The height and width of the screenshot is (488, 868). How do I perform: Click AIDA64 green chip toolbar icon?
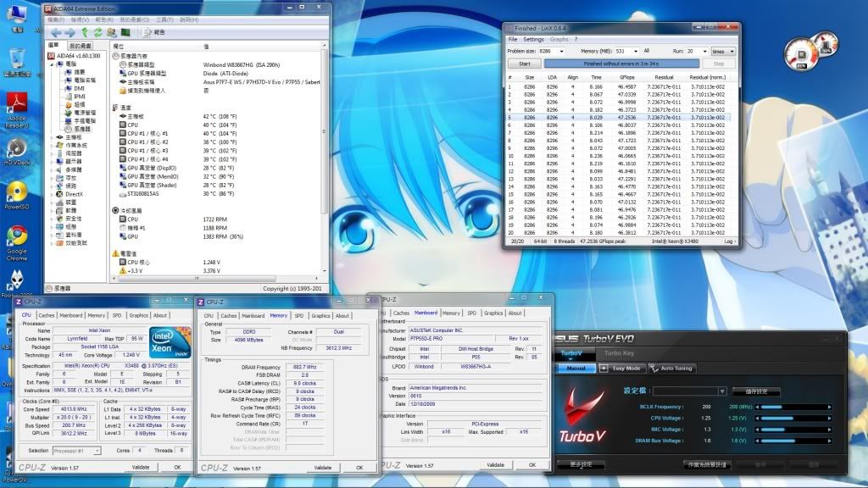(x=125, y=33)
